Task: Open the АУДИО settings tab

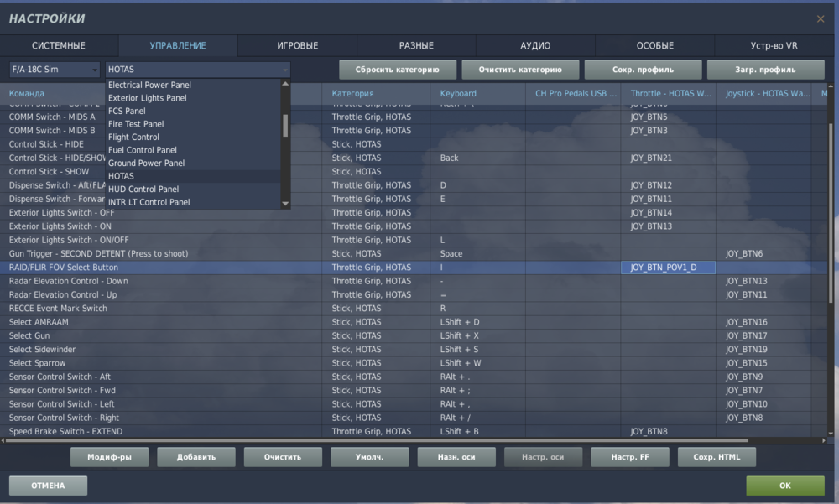Action: [x=535, y=45]
